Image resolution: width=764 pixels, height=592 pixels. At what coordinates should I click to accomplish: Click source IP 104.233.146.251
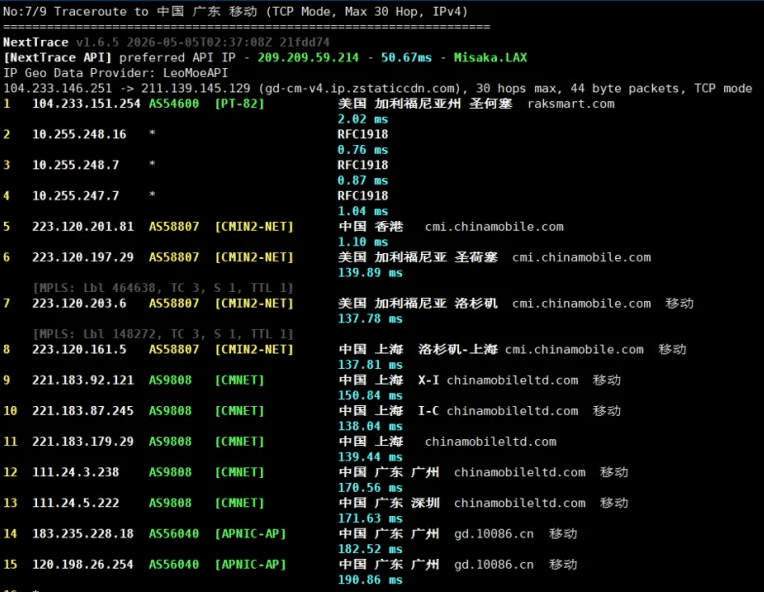57,89
